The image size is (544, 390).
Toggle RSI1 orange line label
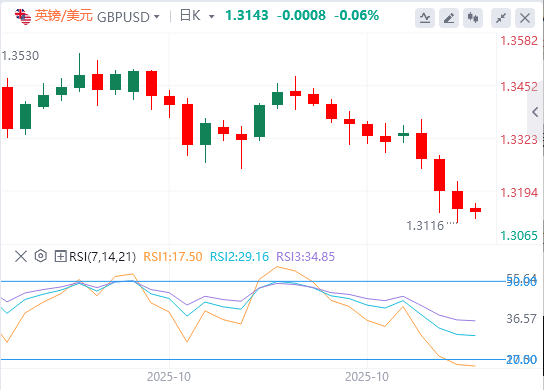pyautogui.click(x=172, y=256)
